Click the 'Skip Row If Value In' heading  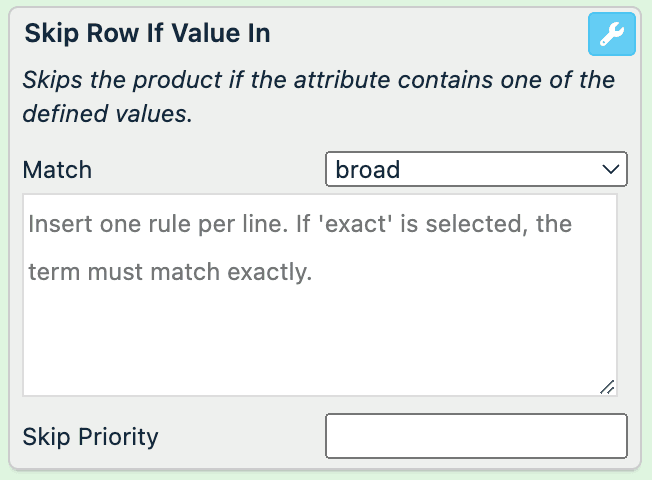click(x=147, y=34)
